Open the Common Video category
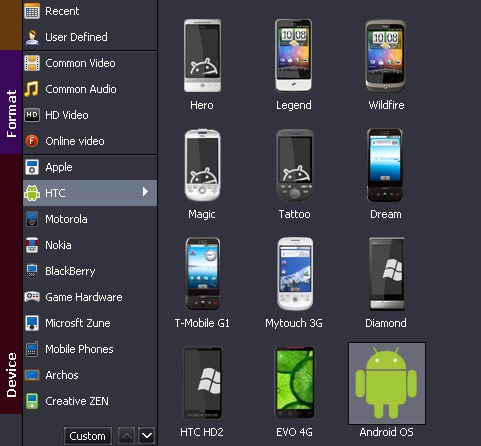The image size is (481, 446). 90,63
